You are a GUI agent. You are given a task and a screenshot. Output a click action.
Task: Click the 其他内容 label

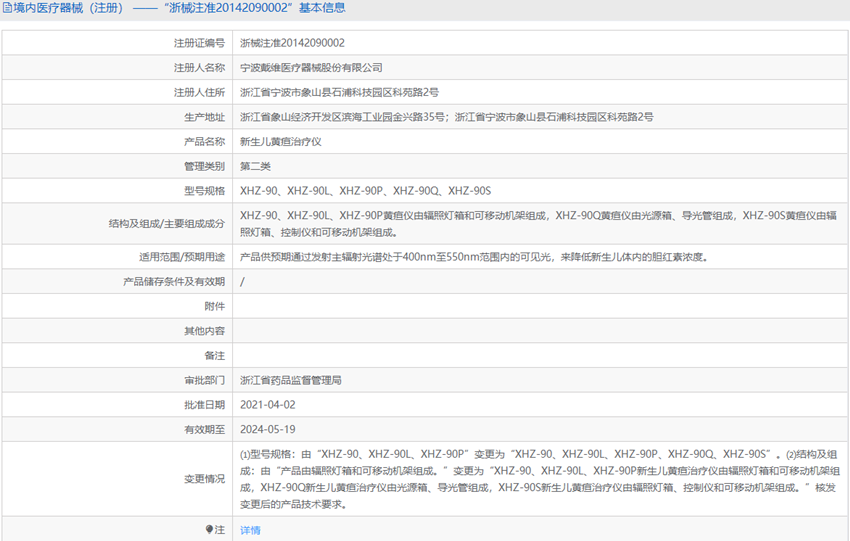point(204,331)
